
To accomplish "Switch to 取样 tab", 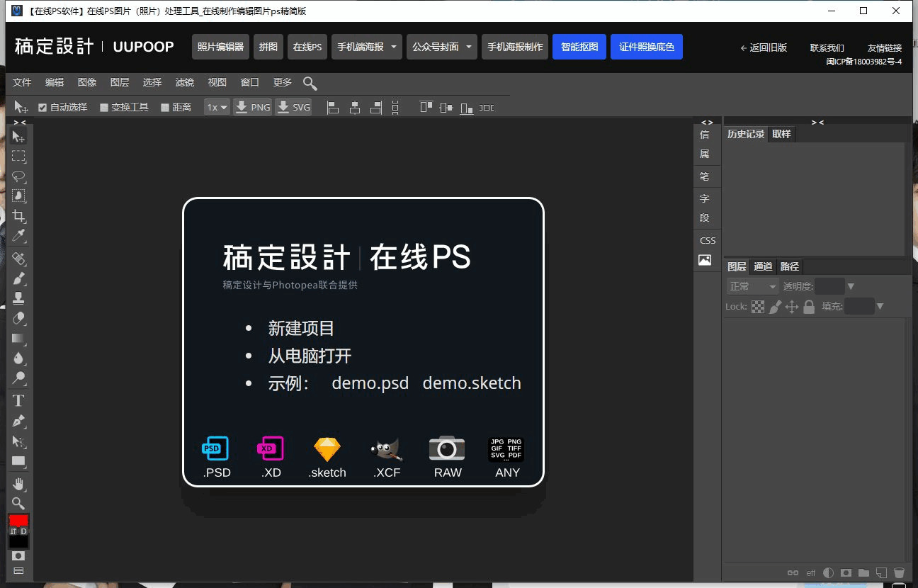I will point(781,134).
